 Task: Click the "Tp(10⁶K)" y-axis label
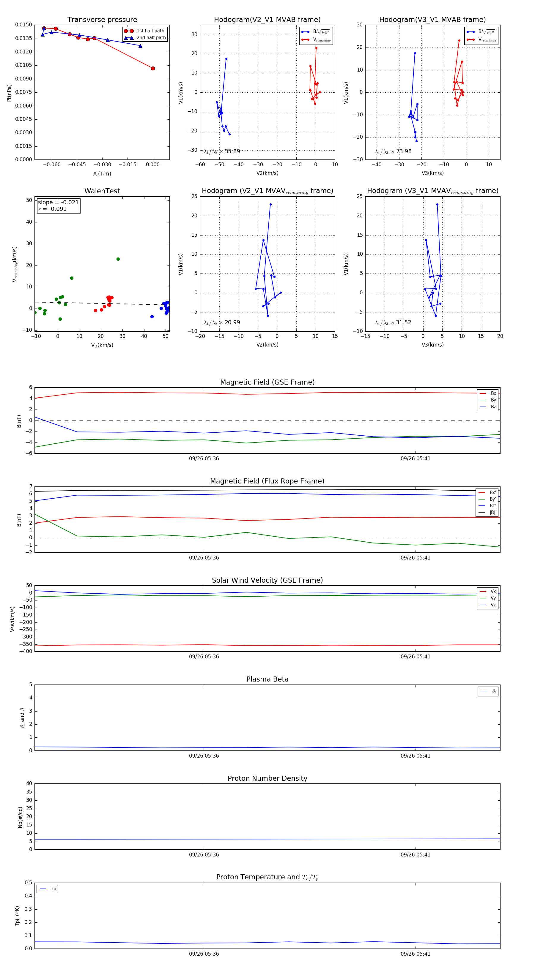pyautogui.click(x=17, y=916)
